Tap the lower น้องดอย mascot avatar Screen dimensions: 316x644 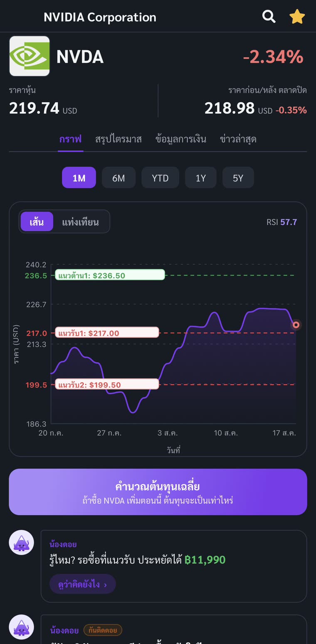[x=22, y=627]
